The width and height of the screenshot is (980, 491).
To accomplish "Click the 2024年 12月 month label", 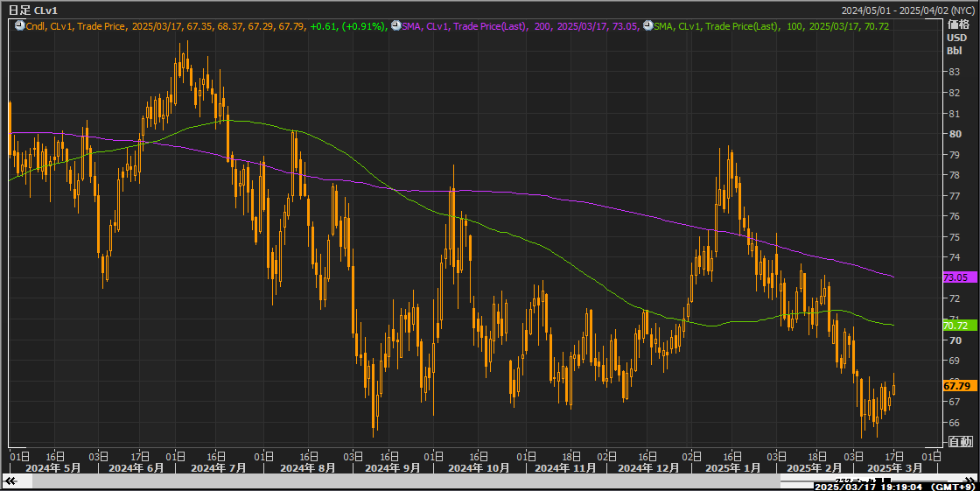I will click(x=648, y=468).
